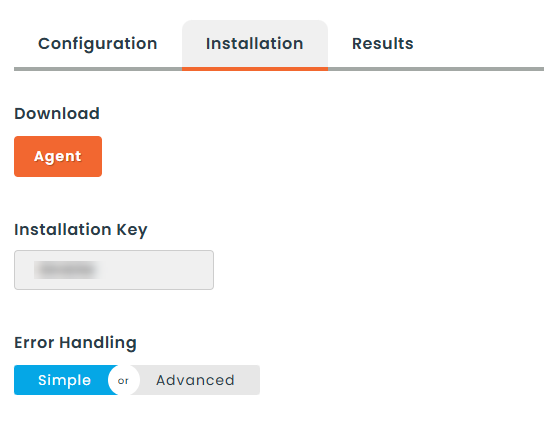
Task: Click the Error Handling heading
Action: pyautogui.click(x=75, y=342)
